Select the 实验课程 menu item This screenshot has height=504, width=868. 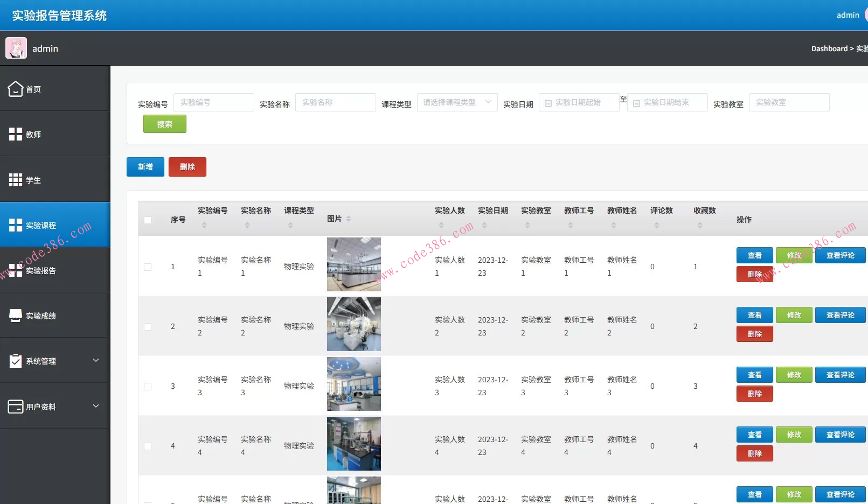point(41,226)
